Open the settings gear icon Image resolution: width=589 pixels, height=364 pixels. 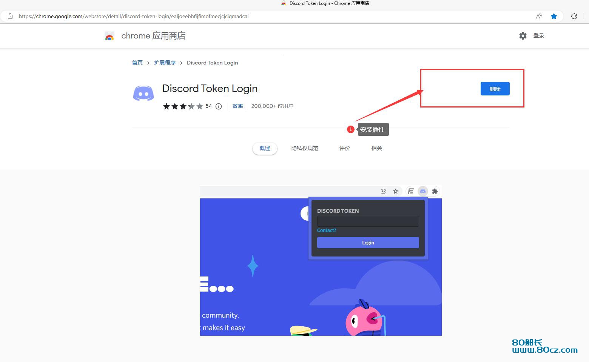click(523, 36)
